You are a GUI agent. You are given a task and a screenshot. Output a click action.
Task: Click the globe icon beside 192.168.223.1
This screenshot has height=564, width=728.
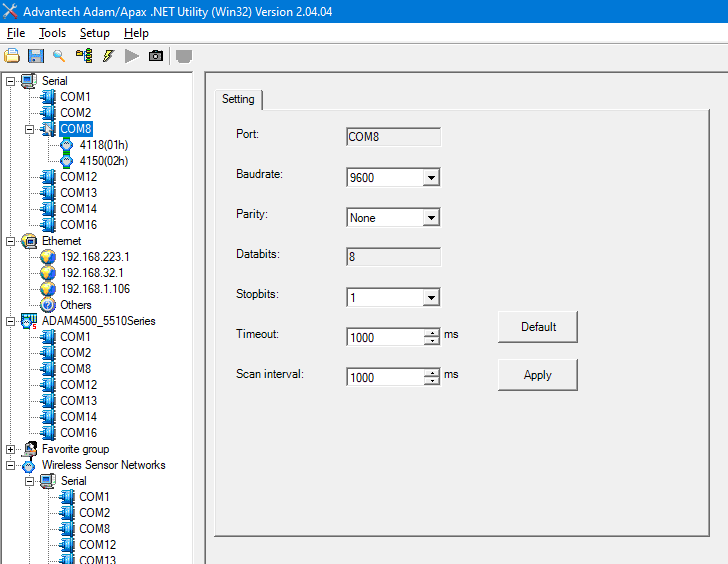tap(48, 257)
